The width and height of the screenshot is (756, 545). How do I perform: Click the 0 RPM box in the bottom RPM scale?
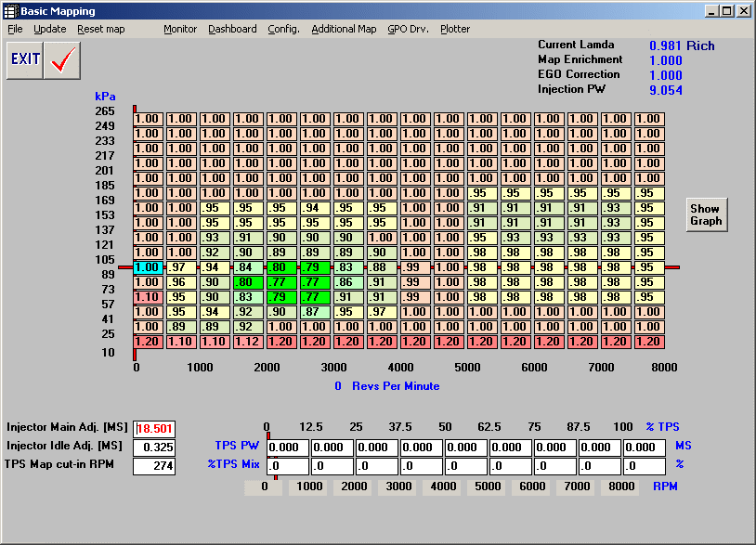tap(264, 487)
